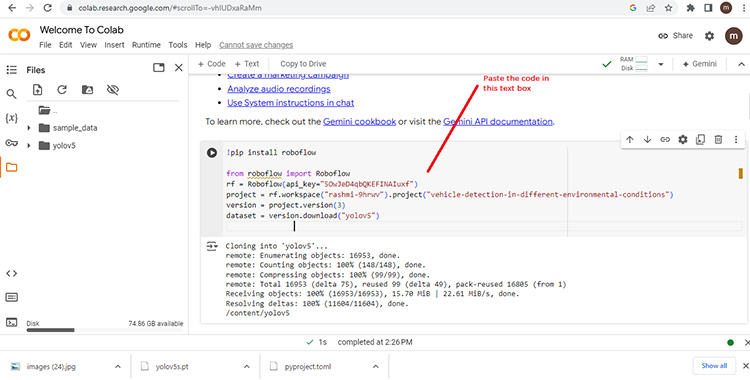Viewport: 750px width, 380px height.
Task: Open the cell editor settings gear
Action: tap(683, 140)
